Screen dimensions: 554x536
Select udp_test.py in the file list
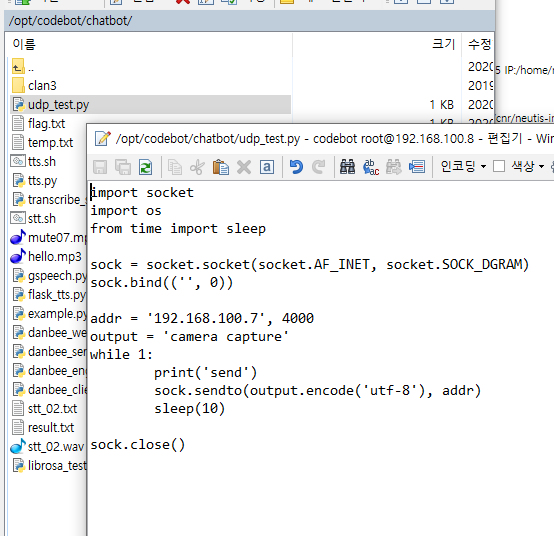pyautogui.click(x=151, y=105)
